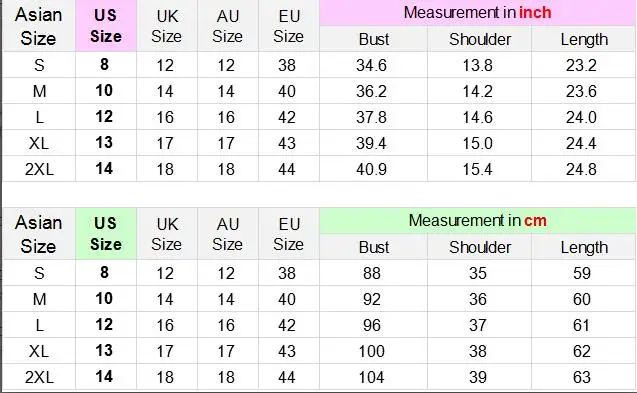Click the Length column header in cm table

click(584, 248)
